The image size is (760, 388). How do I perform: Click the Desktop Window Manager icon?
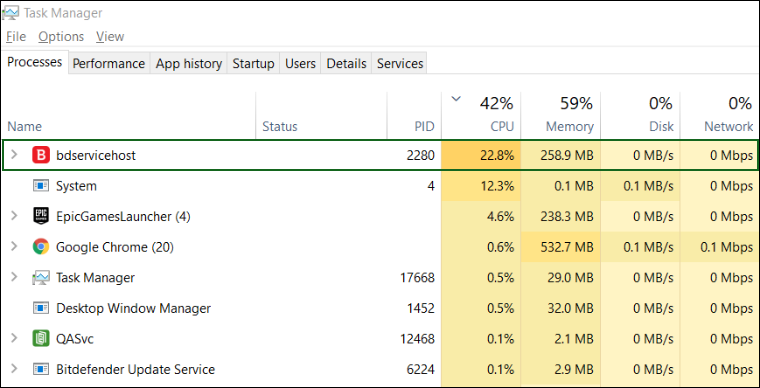coord(41,308)
